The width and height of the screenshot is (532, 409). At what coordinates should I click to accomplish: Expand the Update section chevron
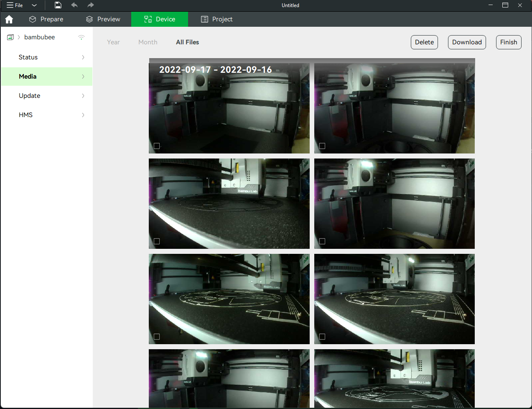83,96
